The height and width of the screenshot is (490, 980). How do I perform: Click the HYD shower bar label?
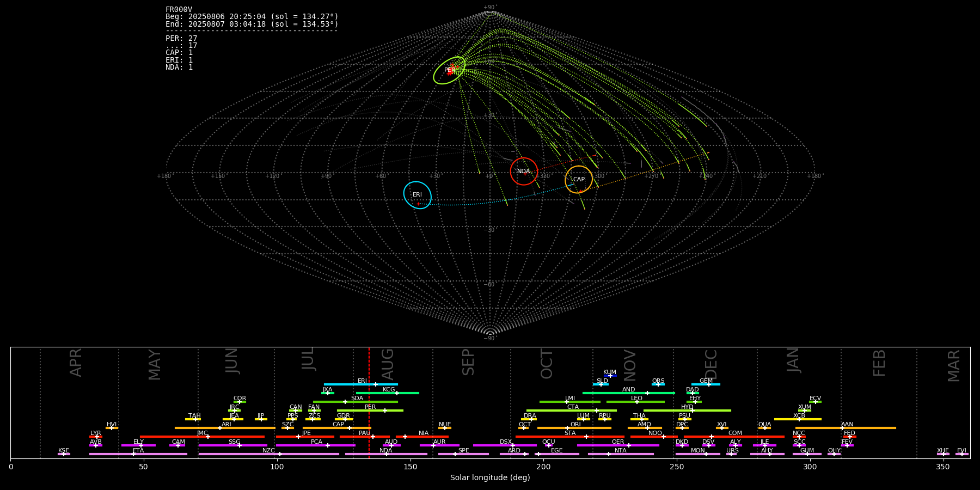pyautogui.click(x=688, y=407)
